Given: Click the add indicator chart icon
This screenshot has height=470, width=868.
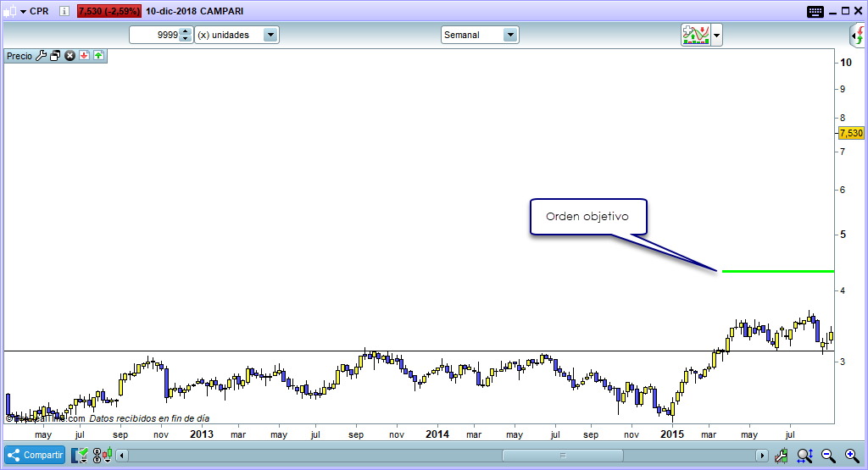Looking at the screenshot, I should pos(695,35).
